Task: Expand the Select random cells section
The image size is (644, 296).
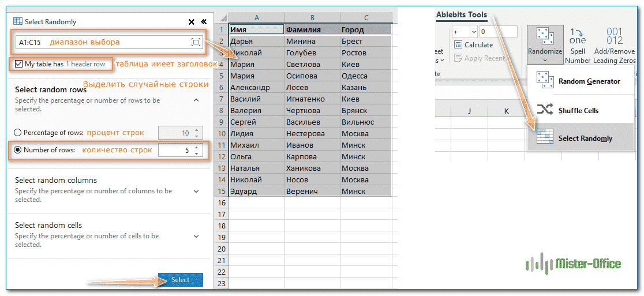Action: (196, 236)
